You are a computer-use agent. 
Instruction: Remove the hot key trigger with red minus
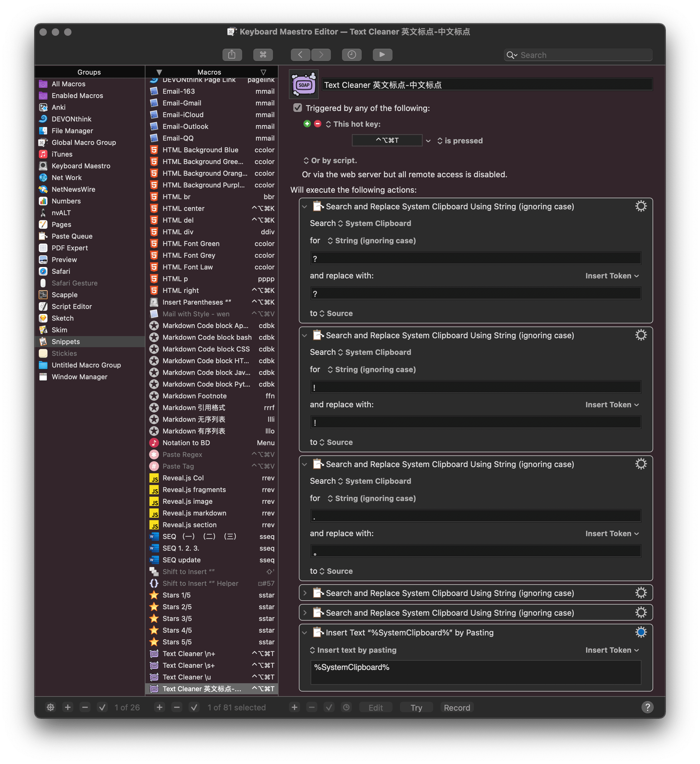317,124
